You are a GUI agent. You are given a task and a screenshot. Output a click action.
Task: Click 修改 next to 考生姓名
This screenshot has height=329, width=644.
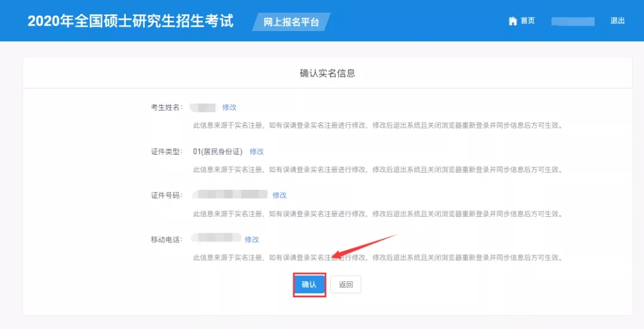[x=229, y=107]
